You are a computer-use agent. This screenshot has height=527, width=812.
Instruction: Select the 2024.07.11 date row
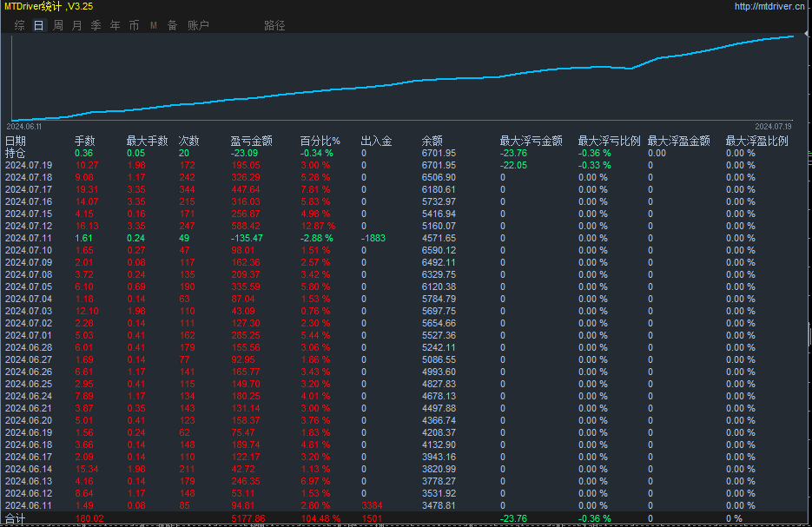tap(404, 238)
